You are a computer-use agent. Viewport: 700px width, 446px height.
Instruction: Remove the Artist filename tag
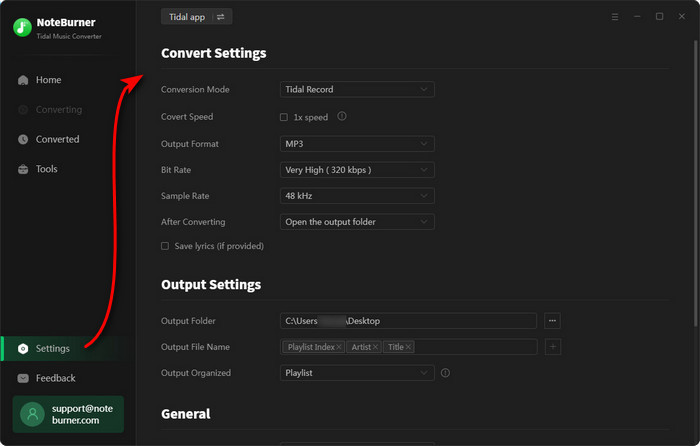click(375, 347)
